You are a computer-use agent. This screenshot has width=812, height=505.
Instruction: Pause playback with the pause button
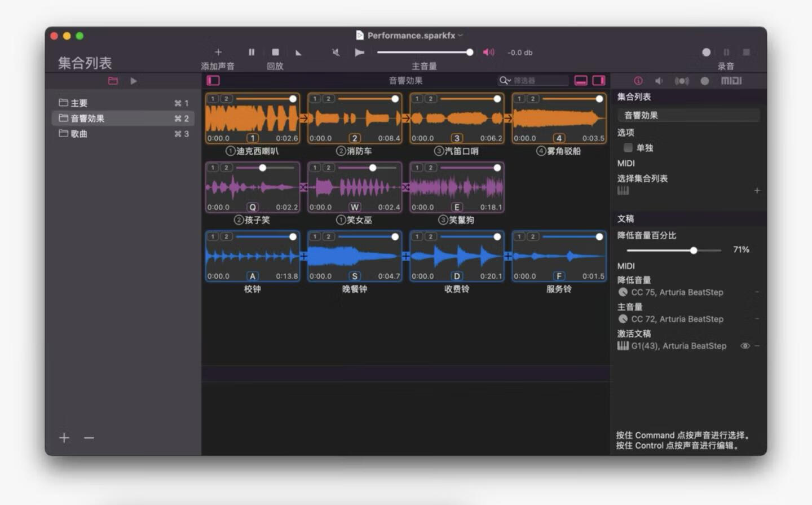tap(251, 52)
